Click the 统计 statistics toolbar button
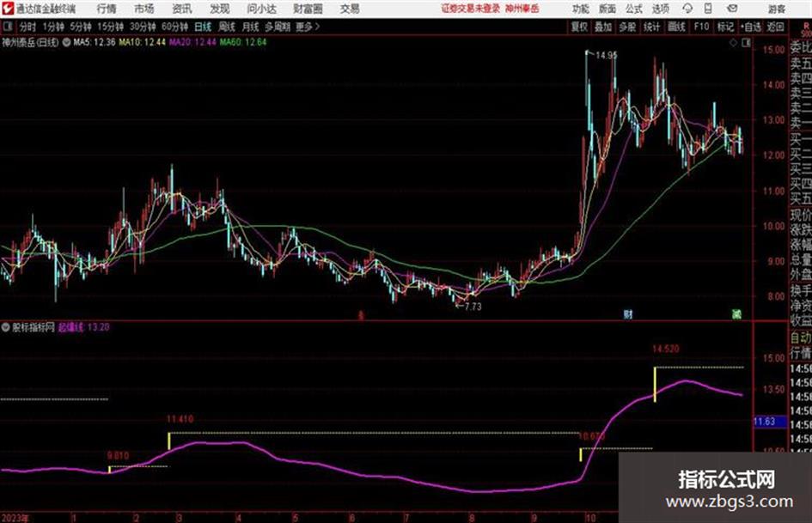Image resolution: width=812 pixels, height=523 pixels. click(651, 27)
